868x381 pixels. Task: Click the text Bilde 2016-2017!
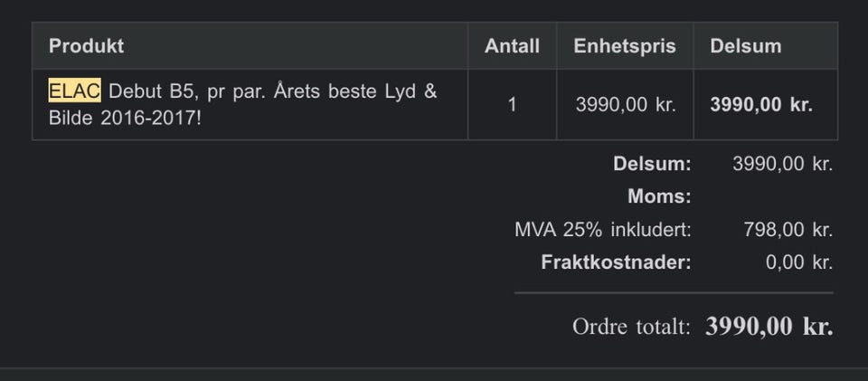[x=125, y=119]
